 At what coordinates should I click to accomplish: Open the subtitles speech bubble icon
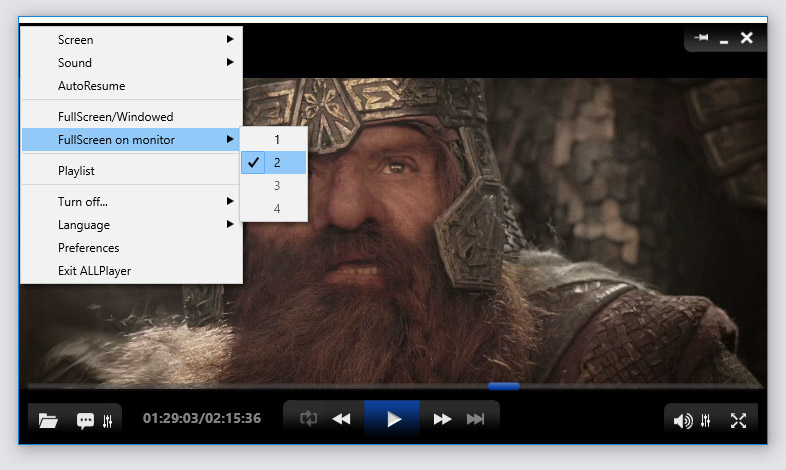click(86, 420)
